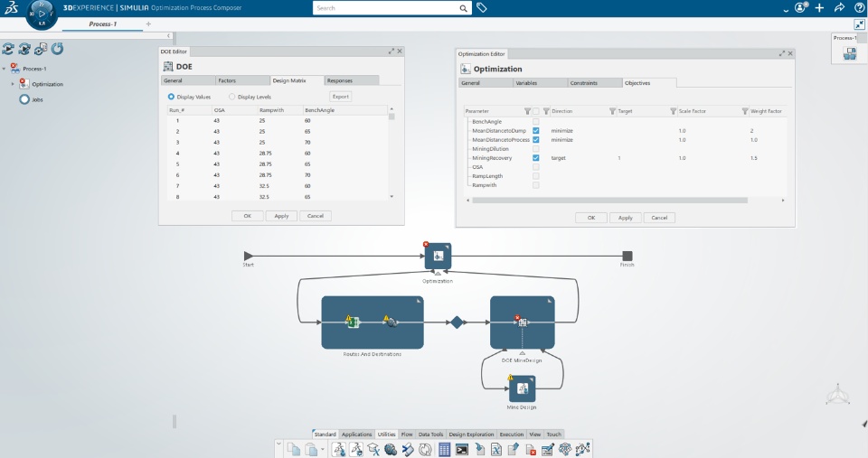Screen dimensions: 868x458
Task: Click the DOE design matrix vertical scrollbar
Action: (x=392, y=117)
